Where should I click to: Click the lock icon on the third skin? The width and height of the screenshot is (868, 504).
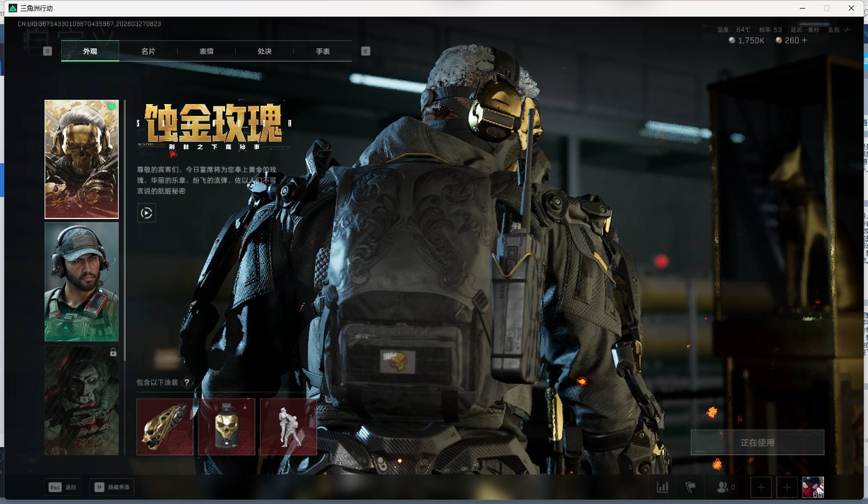click(x=113, y=352)
